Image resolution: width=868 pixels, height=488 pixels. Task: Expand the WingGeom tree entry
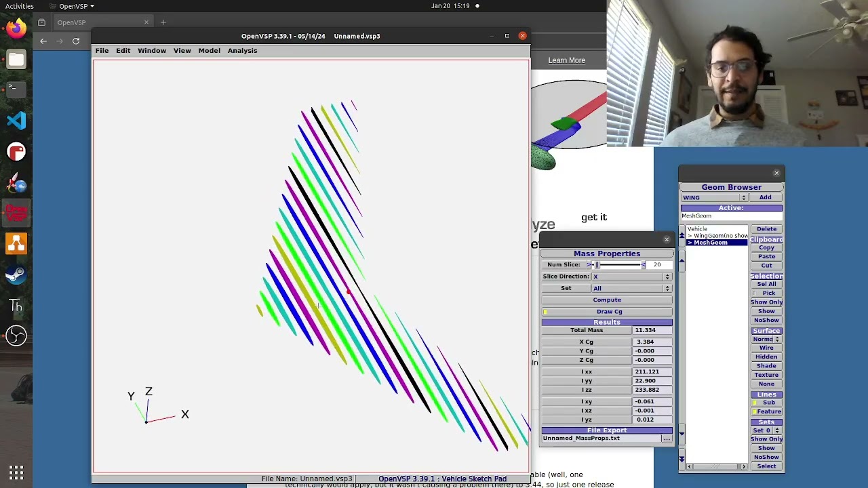click(690, 236)
